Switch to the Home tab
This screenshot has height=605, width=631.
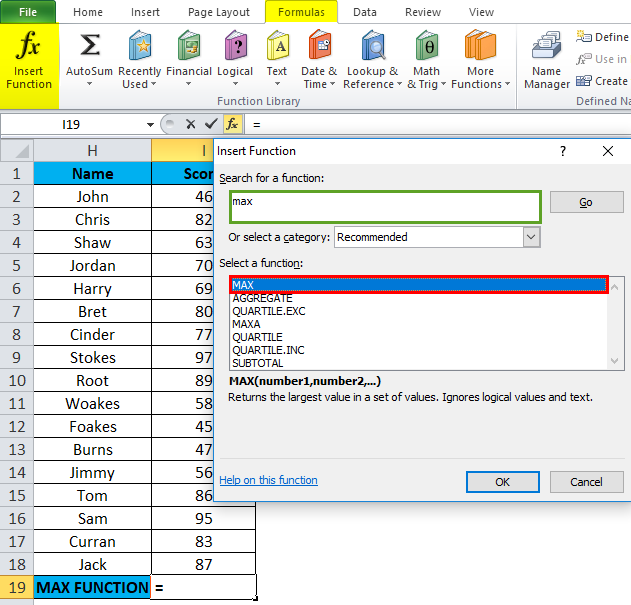(x=88, y=12)
